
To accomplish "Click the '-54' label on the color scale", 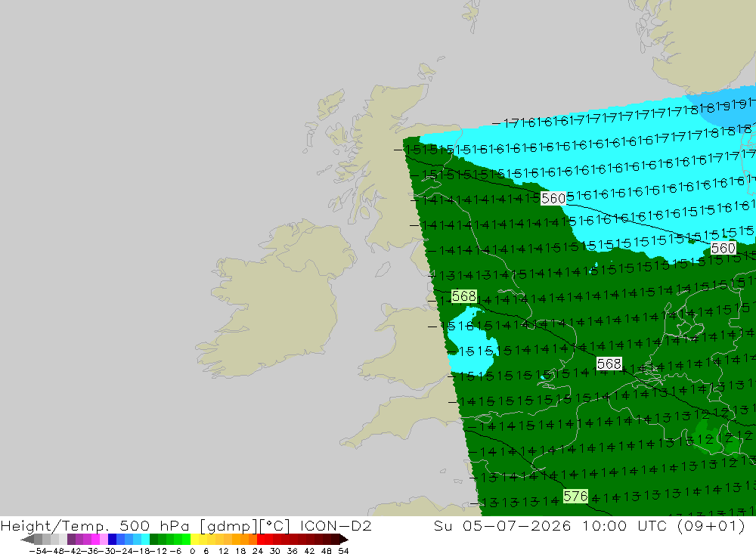I will [38, 551].
